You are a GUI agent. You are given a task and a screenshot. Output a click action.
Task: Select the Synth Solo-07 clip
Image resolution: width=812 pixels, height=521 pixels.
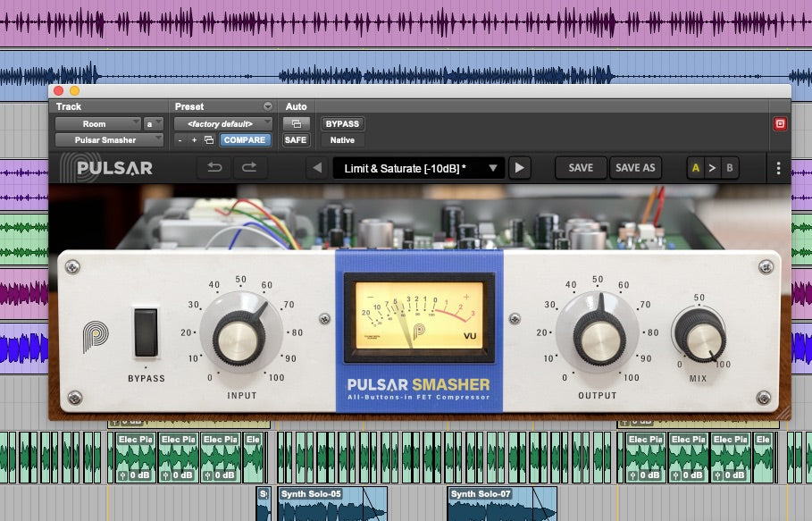(x=502, y=504)
